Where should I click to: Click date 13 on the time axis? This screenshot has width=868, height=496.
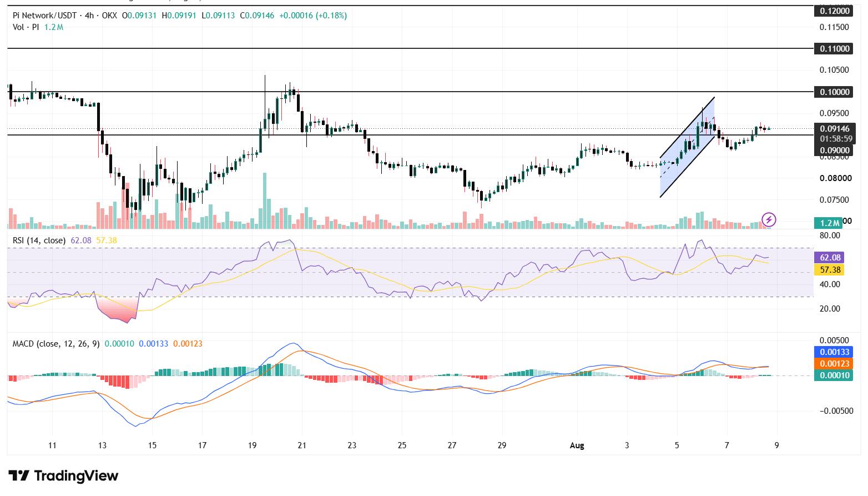pos(102,445)
